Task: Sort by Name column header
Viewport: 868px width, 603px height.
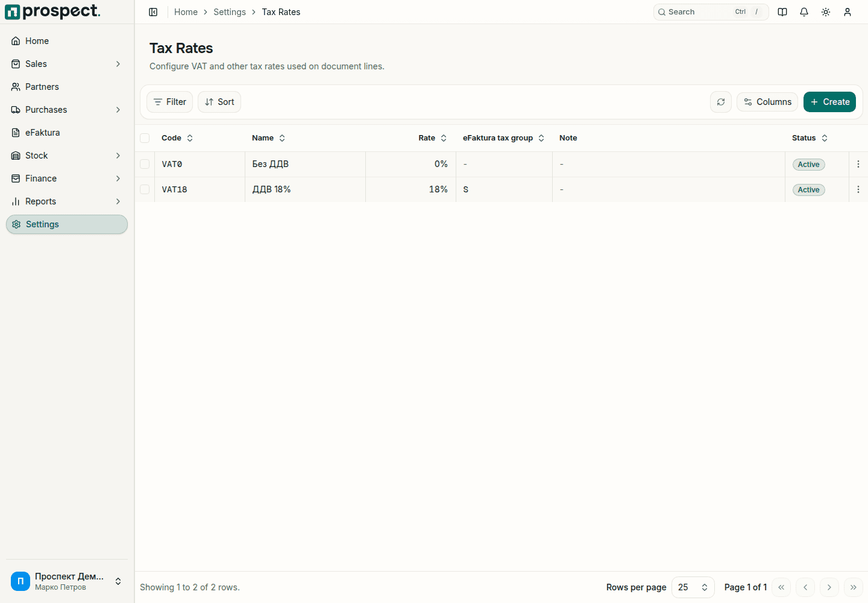Action: click(x=269, y=138)
